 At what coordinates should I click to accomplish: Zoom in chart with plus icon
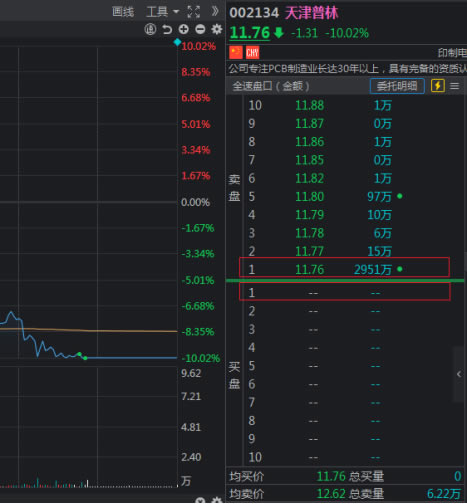click(x=184, y=29)
